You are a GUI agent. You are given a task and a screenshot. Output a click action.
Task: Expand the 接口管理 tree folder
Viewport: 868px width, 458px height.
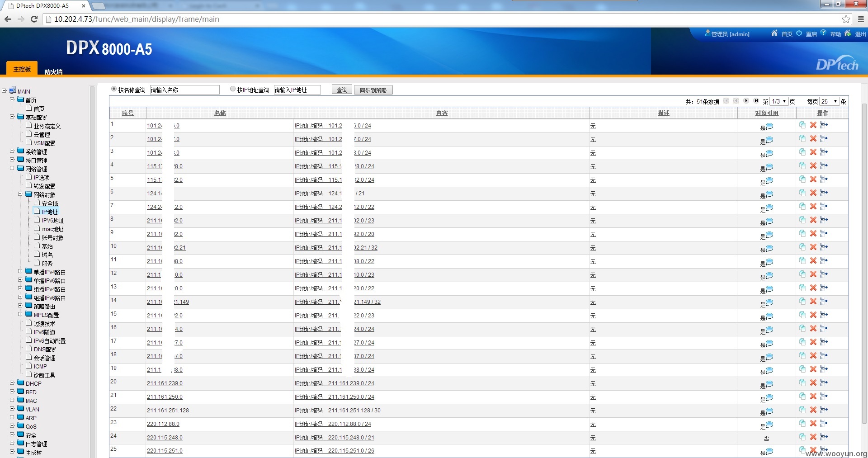[x=13, y=160]
